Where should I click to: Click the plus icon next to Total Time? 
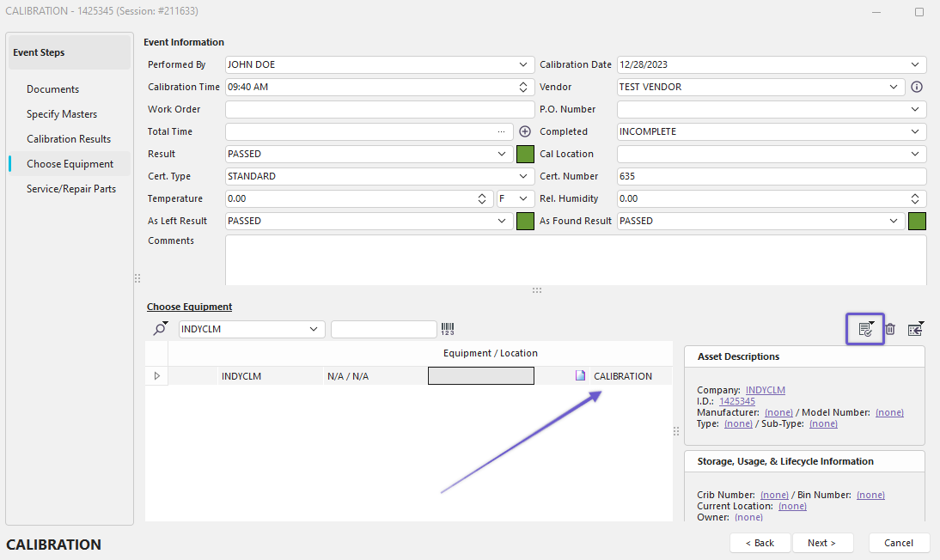(525, 131)
